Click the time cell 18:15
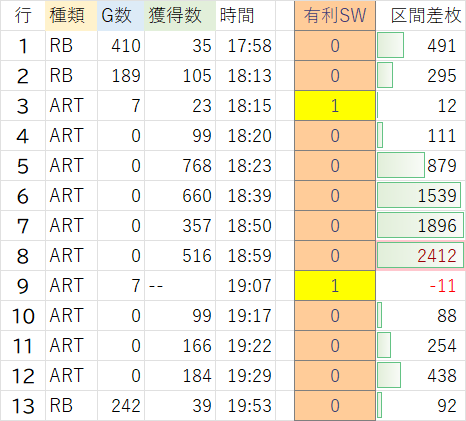 [x=245, y=106]
